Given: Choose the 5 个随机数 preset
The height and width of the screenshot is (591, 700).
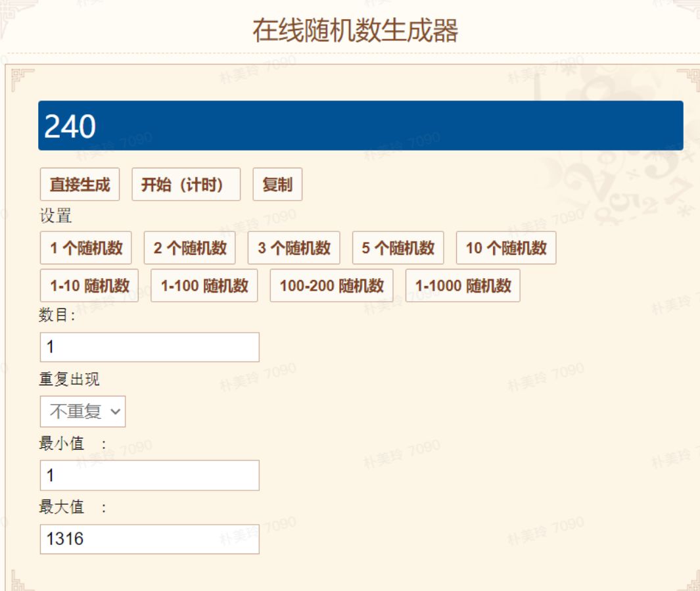Looking at the screenshot, I should point(398,248).
